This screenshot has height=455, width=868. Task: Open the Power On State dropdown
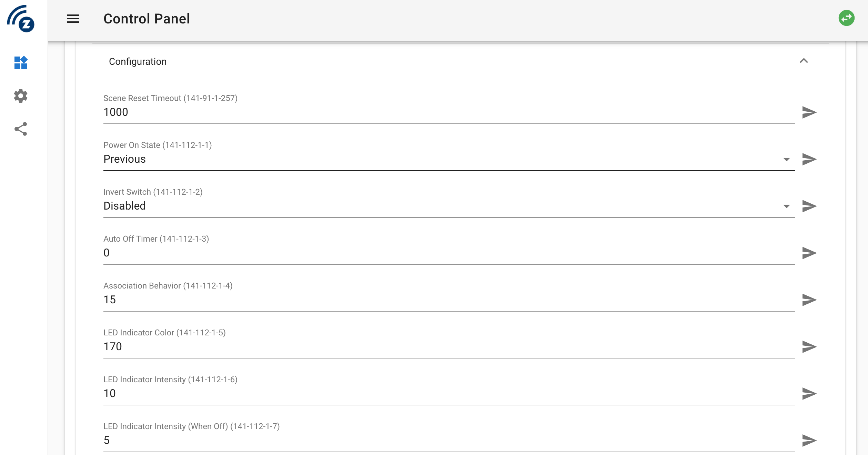pyautogui.click(x=786, y=160)
